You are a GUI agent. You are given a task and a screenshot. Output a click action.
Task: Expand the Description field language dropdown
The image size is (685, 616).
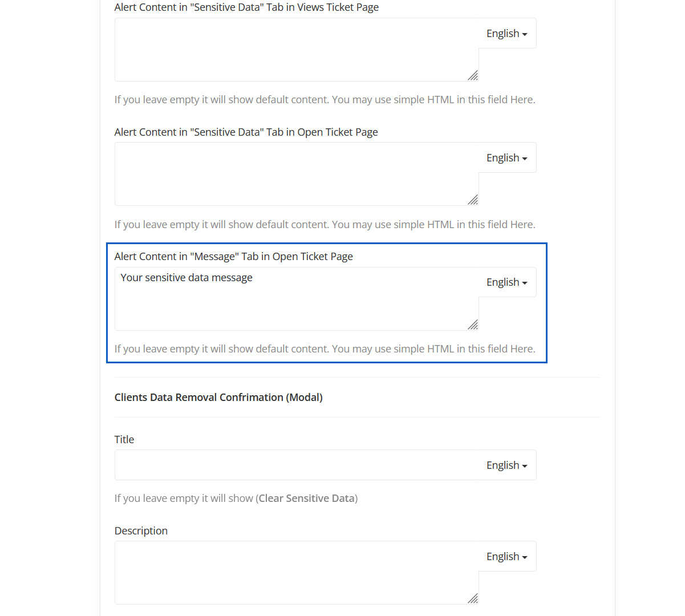pos(506,557)
